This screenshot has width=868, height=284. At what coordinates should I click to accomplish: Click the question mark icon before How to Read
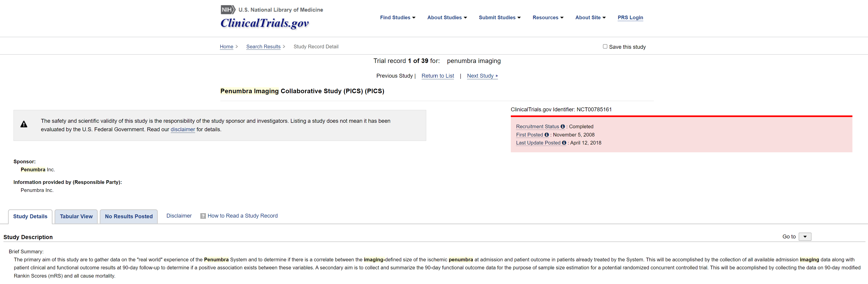203,216
